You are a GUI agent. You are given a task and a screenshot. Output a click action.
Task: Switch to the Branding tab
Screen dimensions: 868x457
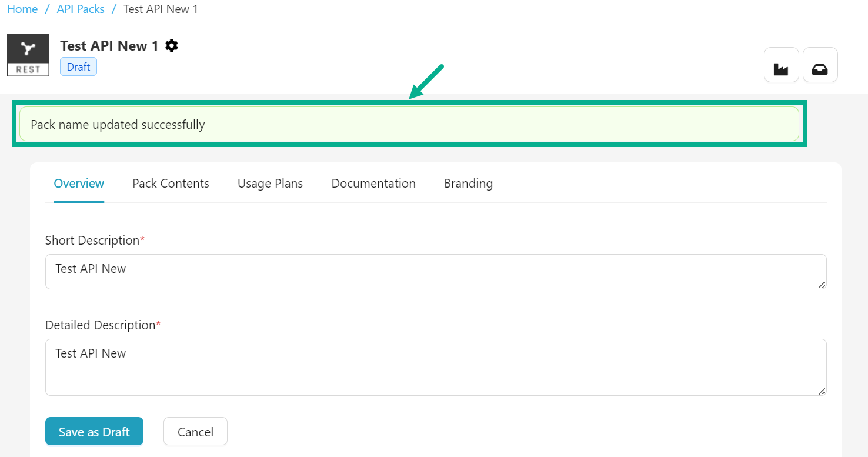(468, 184)
